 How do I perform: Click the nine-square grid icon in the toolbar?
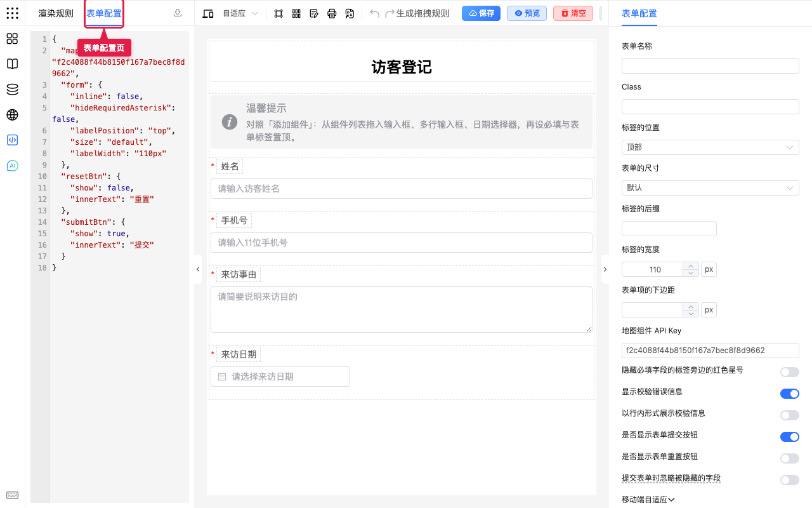coord(296,13)
